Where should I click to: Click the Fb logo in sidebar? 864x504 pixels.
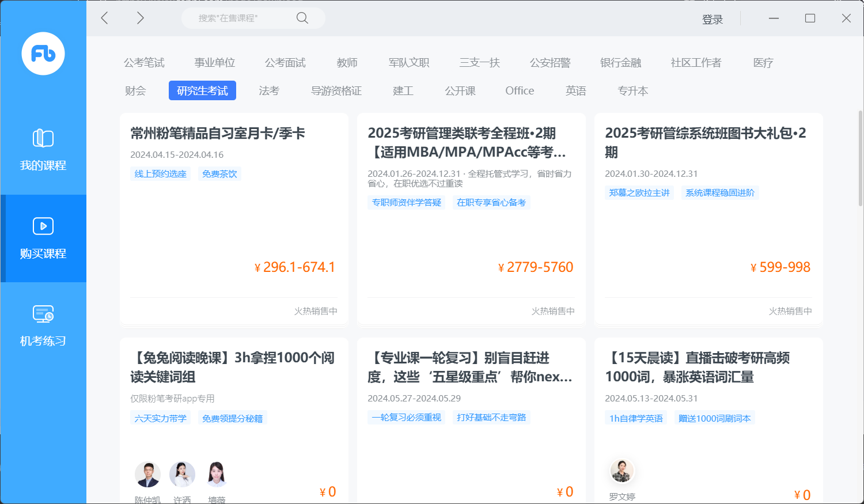pyautogui.click(x=43, y=54)
